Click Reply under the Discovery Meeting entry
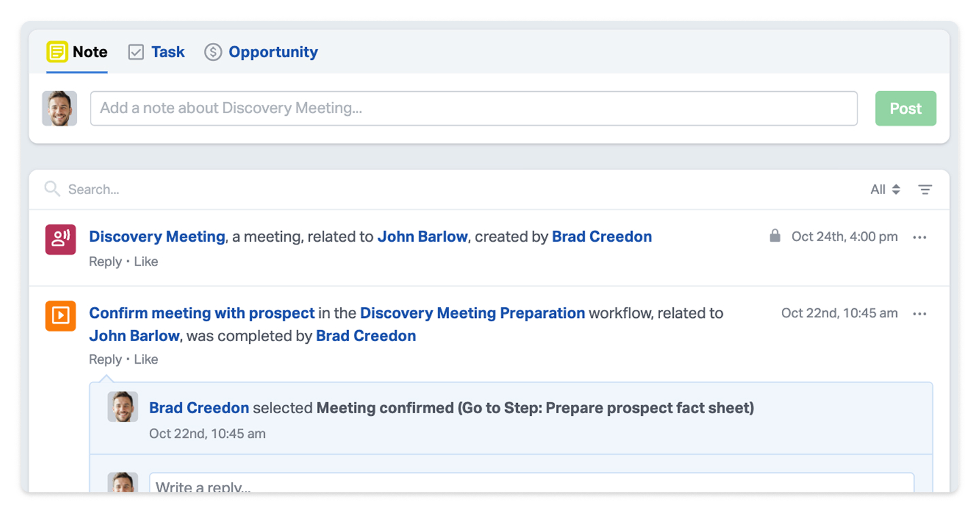Image resolution: width=980 pixels, height=514 pixels. click(105, 261)
